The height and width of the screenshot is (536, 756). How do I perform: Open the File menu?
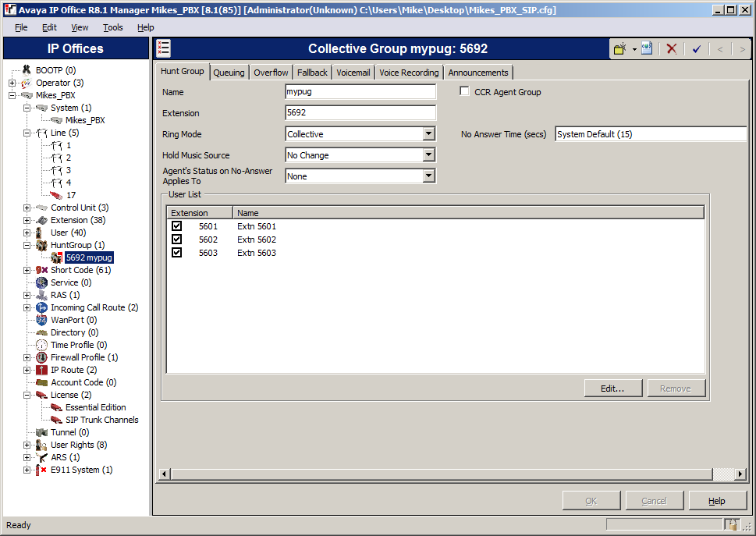21,27
